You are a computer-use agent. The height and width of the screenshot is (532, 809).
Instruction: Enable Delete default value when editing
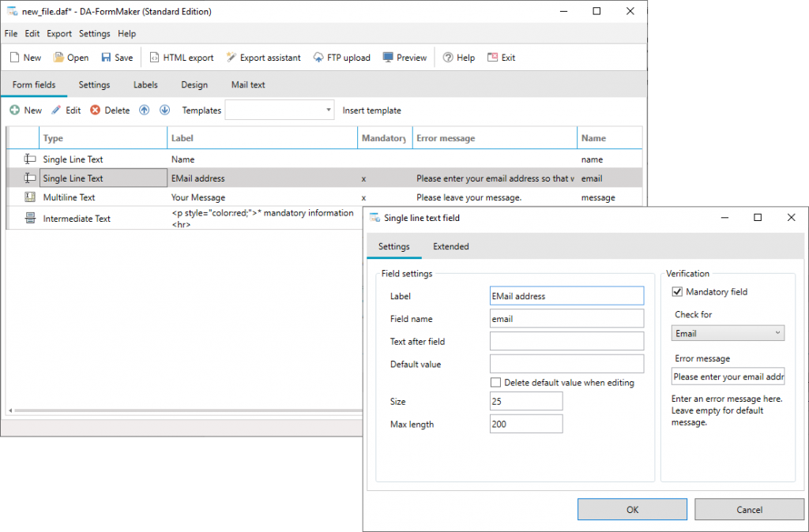click(x=495, y=383)
